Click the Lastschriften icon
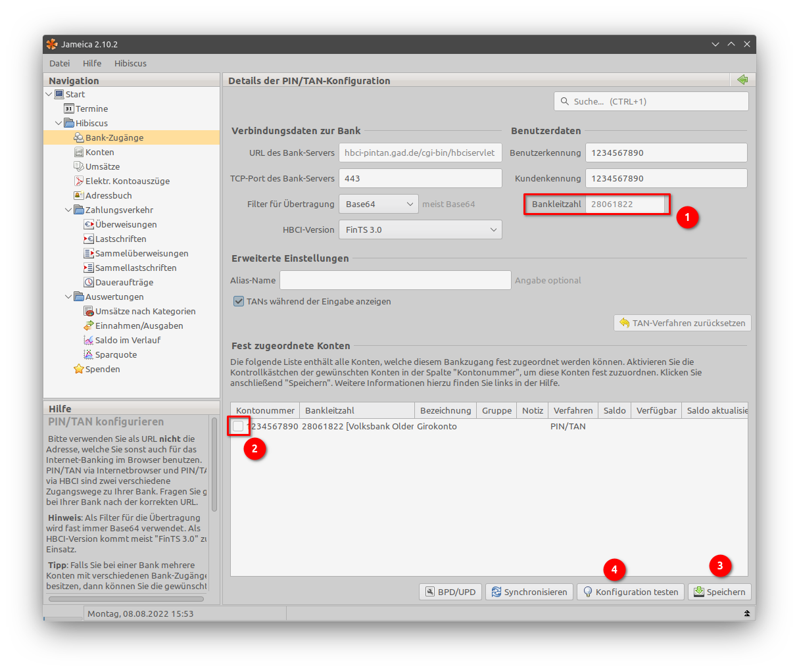 [89, 239]
